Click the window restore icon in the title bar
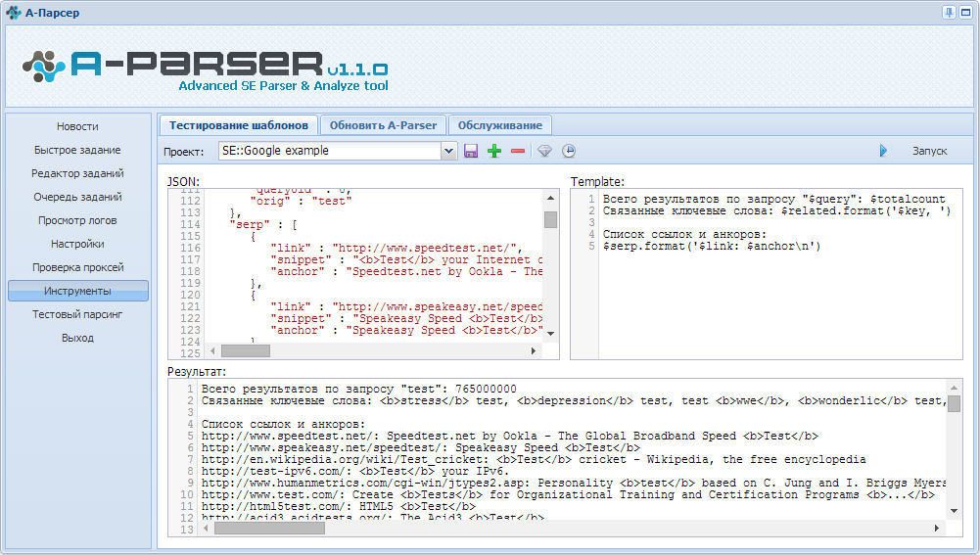Screen dimensions: 980x555 [965, 13]
